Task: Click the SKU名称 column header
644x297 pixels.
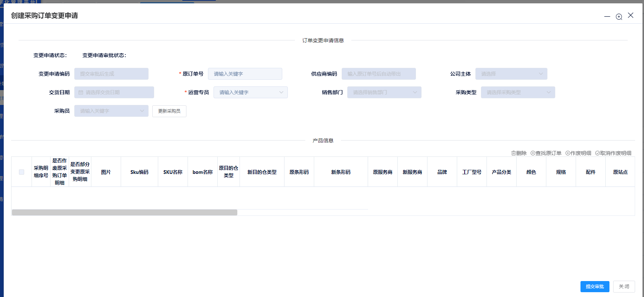Action: (173, 172)
